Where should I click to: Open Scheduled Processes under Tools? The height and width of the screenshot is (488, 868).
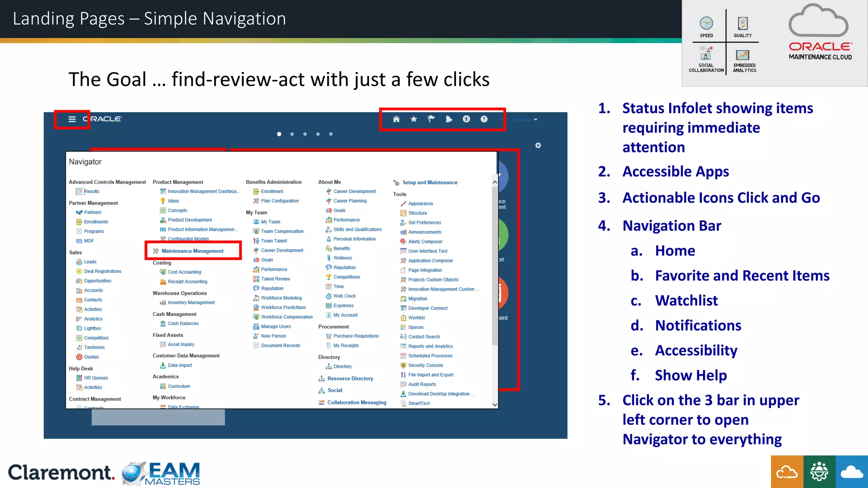430,356
